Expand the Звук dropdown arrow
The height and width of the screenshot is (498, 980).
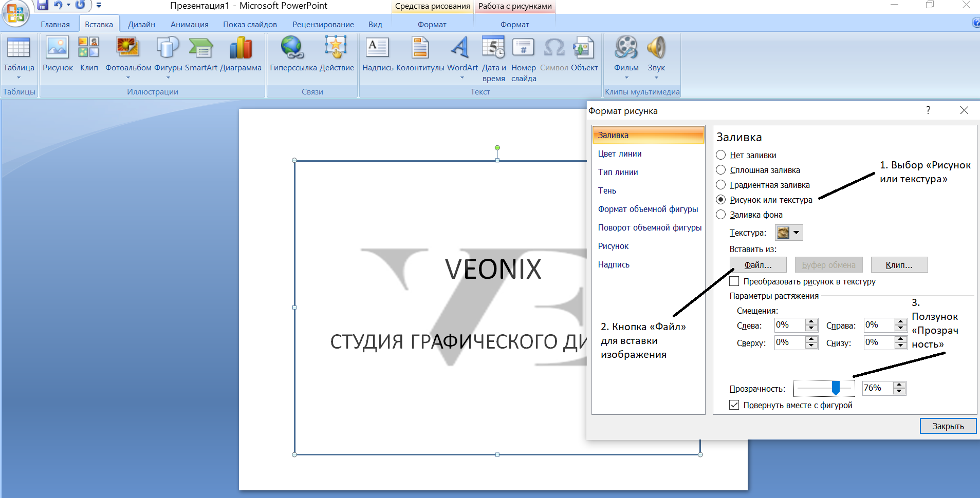(x=656, y=78)
